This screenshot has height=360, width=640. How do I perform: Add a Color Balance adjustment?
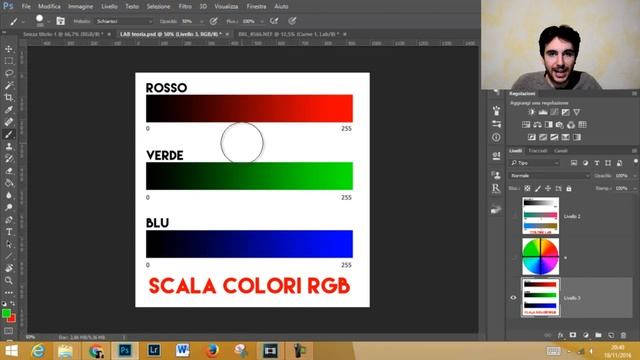point(538,124)
